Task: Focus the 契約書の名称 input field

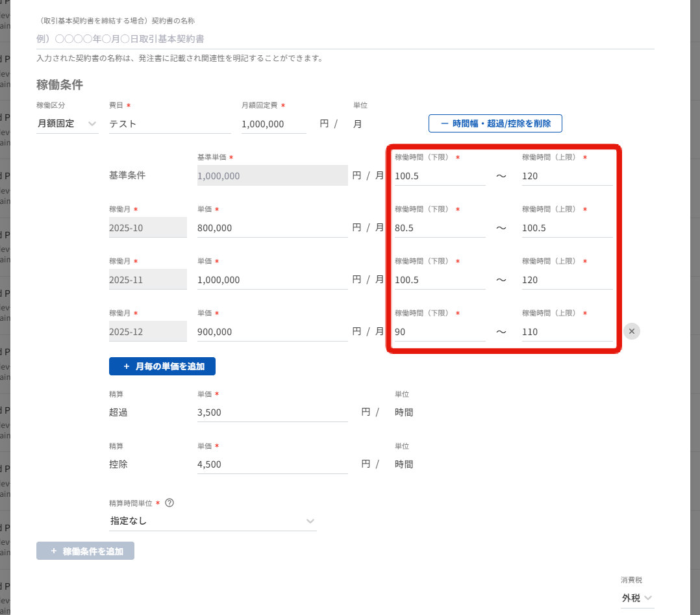Action: 345,39
